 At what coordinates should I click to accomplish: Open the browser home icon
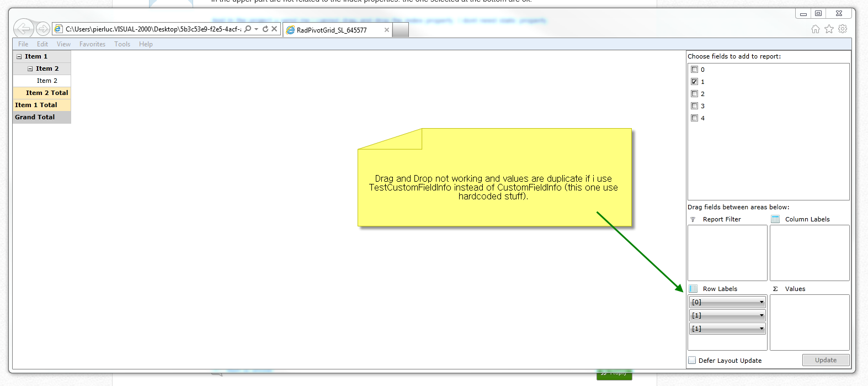[816, 29]
